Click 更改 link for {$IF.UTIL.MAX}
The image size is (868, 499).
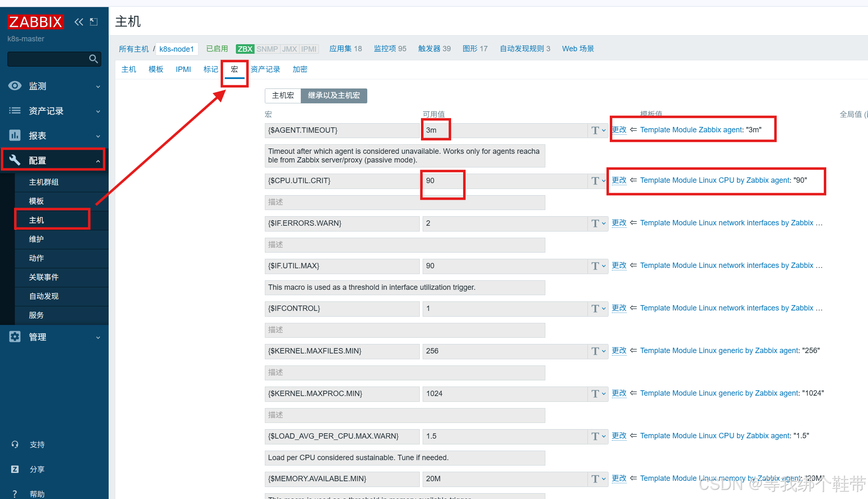[x=619, y=265]
